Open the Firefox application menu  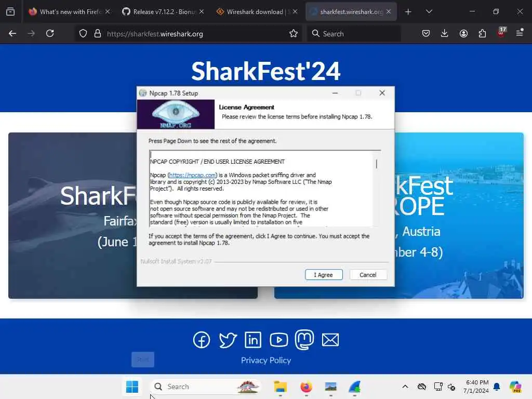(520, 33)
